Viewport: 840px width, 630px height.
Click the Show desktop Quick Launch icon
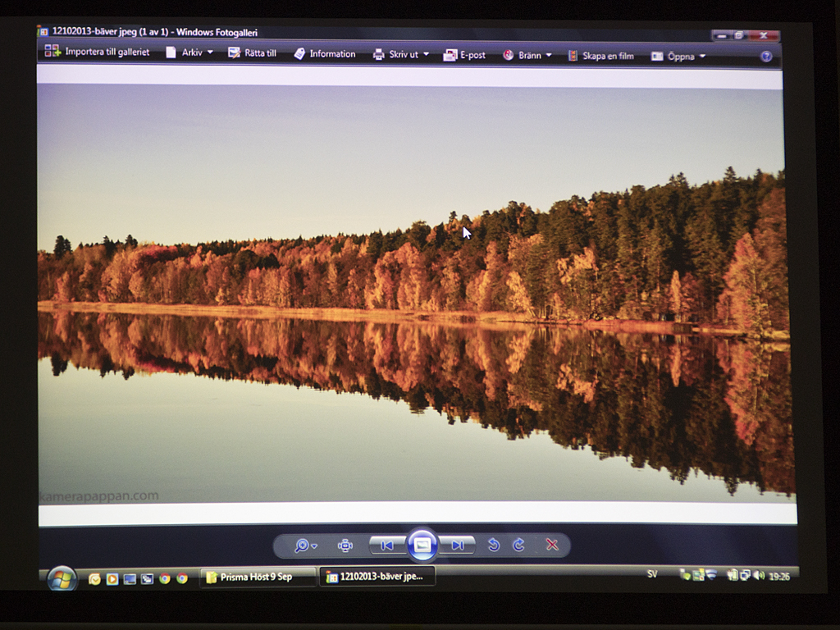130,579
